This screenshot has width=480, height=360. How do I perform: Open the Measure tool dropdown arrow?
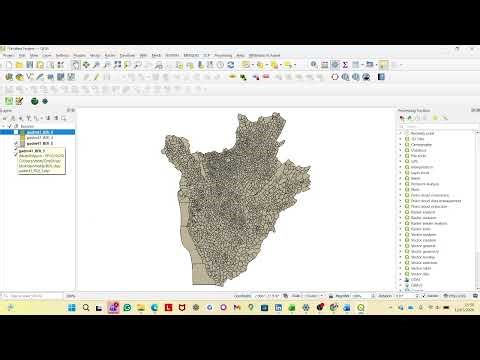tap(376, 65)
